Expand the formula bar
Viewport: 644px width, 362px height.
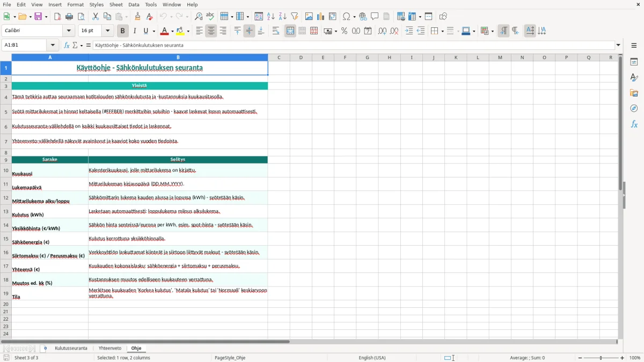(x=618, y=45)
